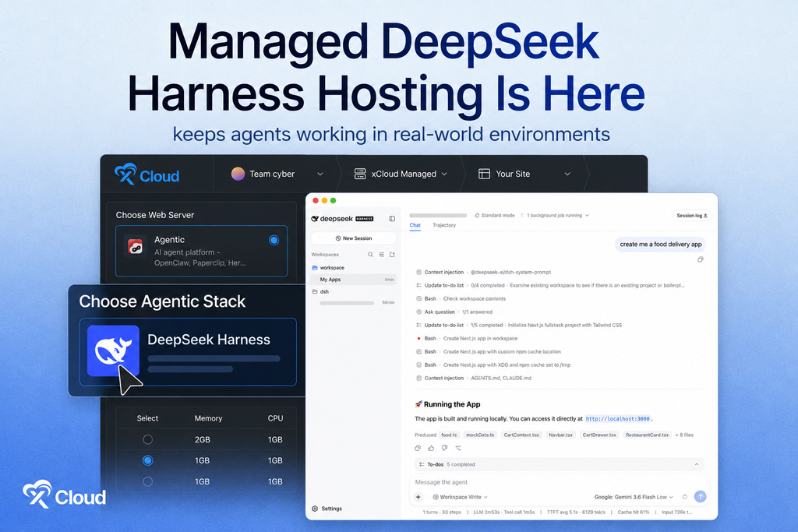The width and height of the screenshot is (798, 532).
Task: Select the checked middle 1GB plan radio
Action: click(147, 460)
